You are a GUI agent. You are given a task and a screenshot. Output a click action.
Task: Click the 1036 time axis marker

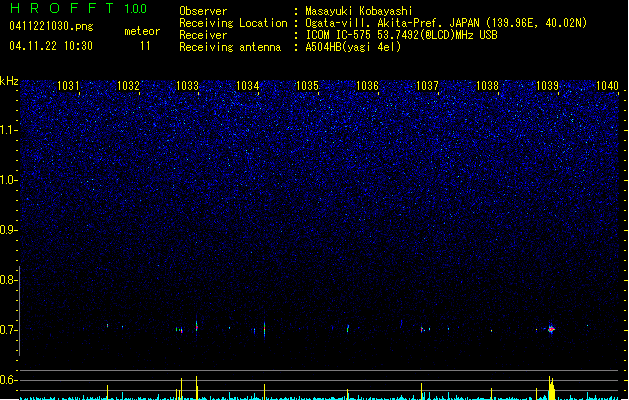point(367,85)
